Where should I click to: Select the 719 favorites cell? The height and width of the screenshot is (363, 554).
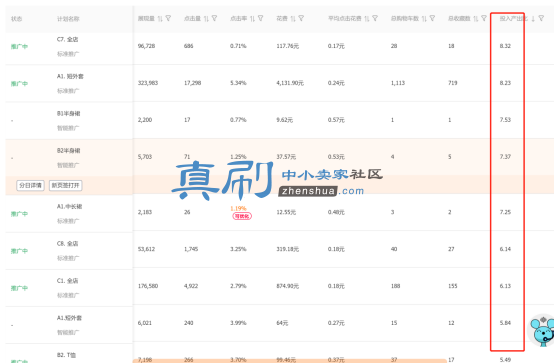(x=453, y=83)
